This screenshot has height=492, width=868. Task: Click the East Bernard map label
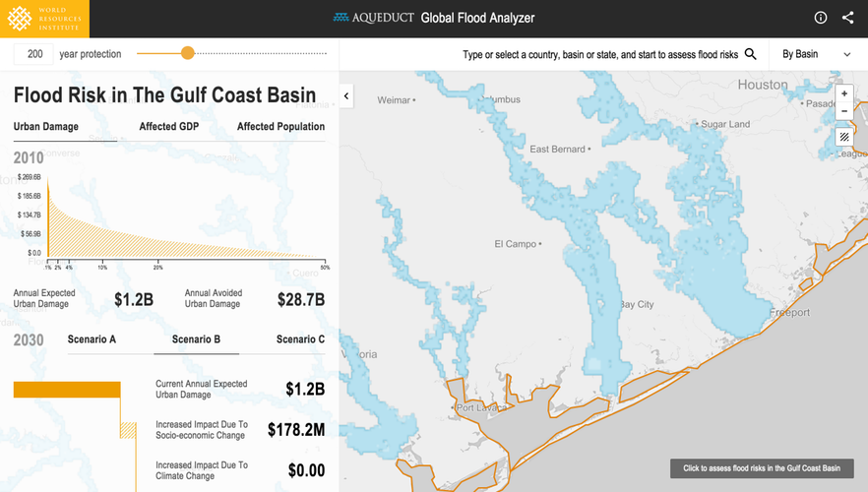pos(557,149)
